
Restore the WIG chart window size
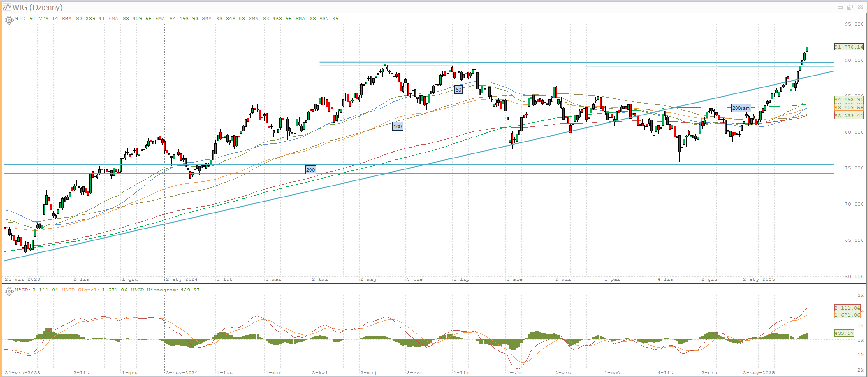tap(850, 7)
